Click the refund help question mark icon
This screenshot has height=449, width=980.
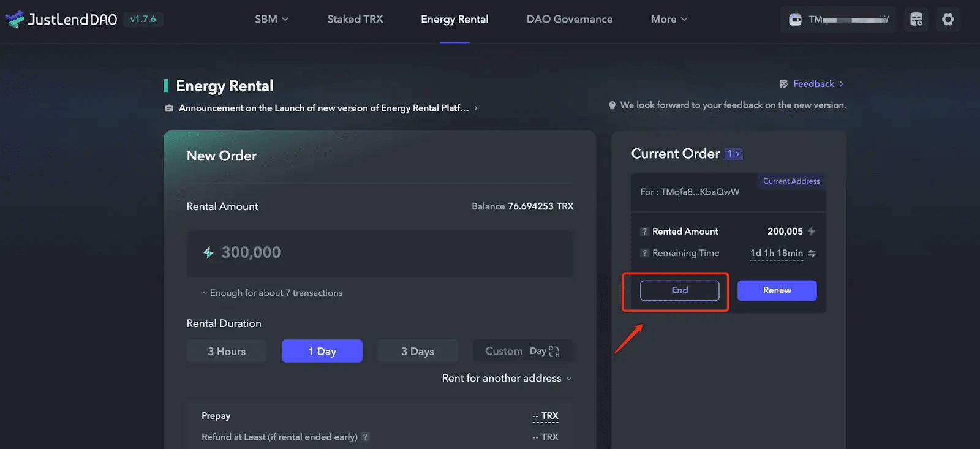point(365,437)
